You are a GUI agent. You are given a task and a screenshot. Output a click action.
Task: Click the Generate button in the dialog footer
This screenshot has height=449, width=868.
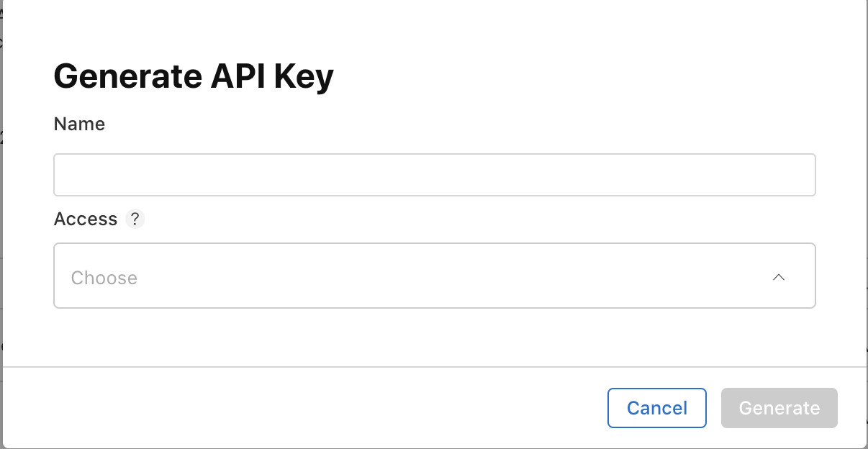[779, 408]
